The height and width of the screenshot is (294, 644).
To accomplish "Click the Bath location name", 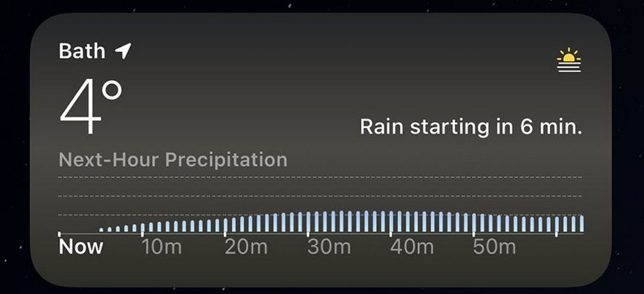I will coord(82,51).
